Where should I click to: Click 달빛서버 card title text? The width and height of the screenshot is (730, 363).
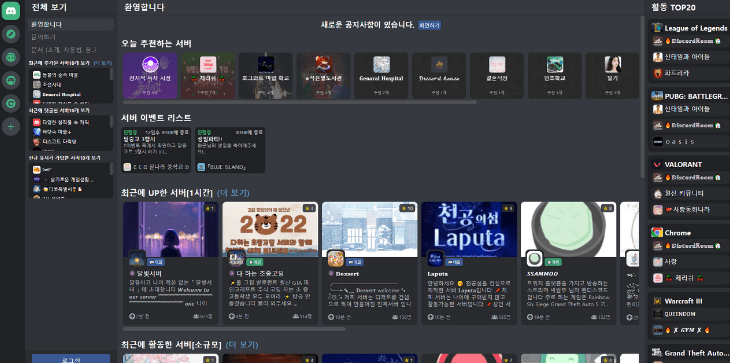point(149,274)
